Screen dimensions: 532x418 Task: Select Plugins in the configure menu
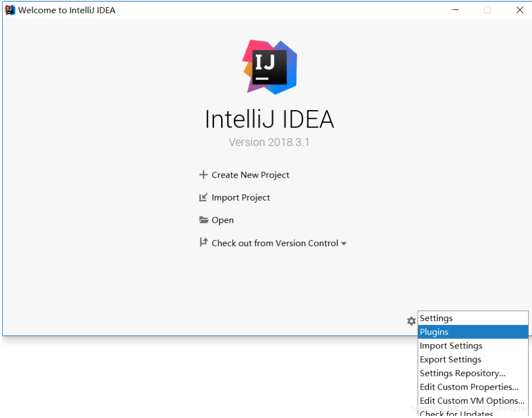tap(473, 332)
